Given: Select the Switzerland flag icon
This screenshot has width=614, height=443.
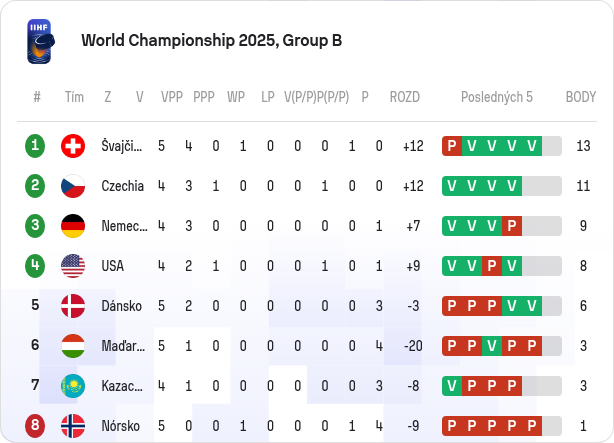Looking at the screenshot, I should click(x=73, y=146).
